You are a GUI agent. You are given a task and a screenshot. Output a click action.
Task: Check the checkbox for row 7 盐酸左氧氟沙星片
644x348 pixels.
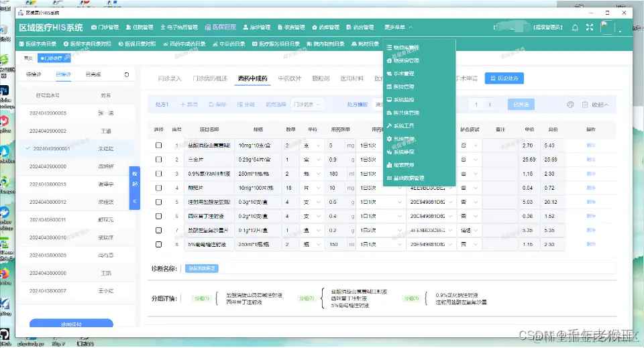point(158,230)
